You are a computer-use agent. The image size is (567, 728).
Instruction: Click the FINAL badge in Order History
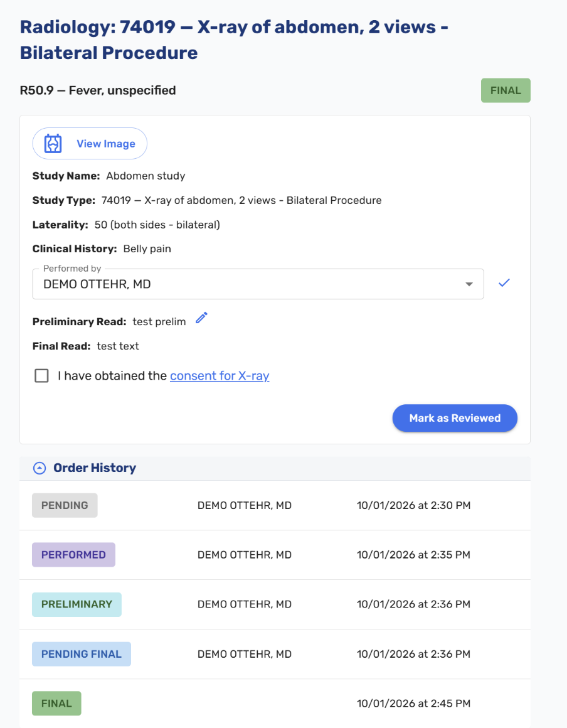[x=56, y=704]
